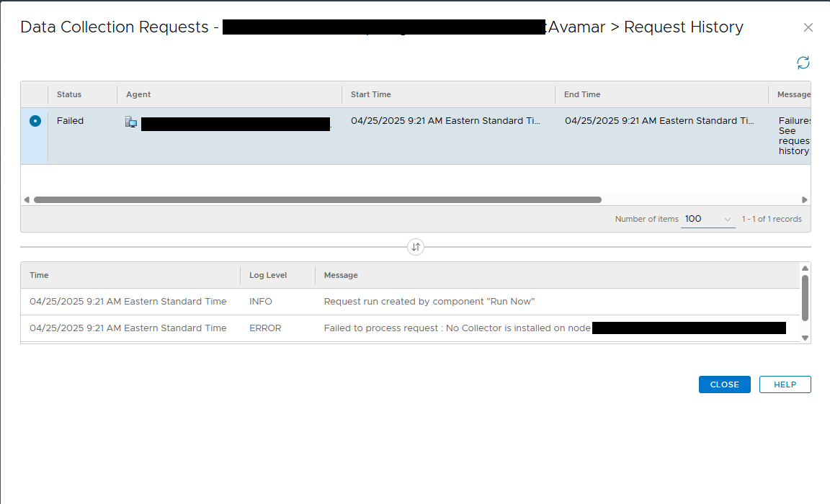Dismiss the dialog with the X
The image size is (830, 504).
(808, 27)
